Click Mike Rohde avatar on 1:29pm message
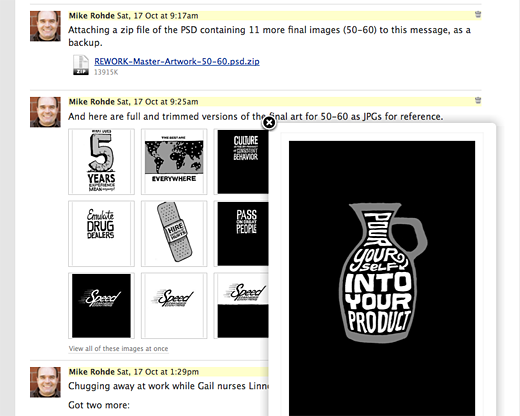The image size is (520, 416). (45, 382)
